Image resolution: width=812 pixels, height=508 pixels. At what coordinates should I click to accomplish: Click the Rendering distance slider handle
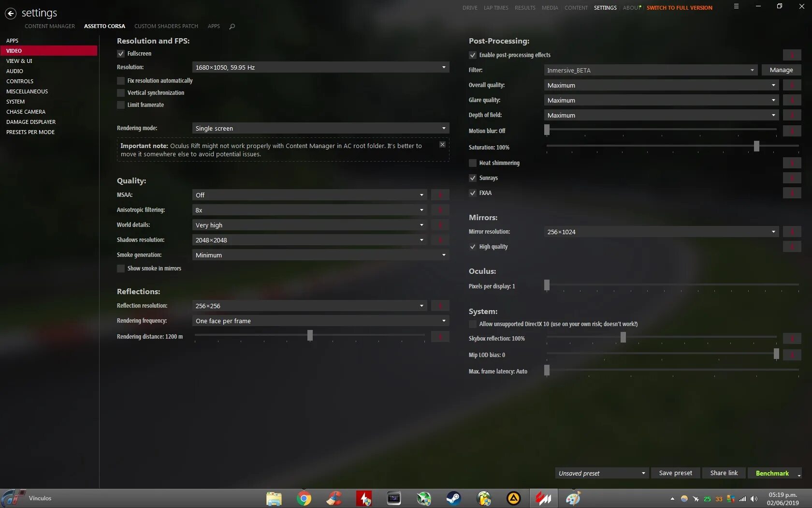[x=310, y=335]
